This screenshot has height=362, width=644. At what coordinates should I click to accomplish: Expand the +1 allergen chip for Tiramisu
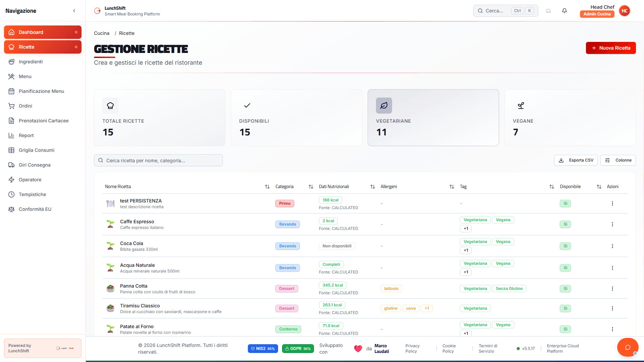pos(427,308)
